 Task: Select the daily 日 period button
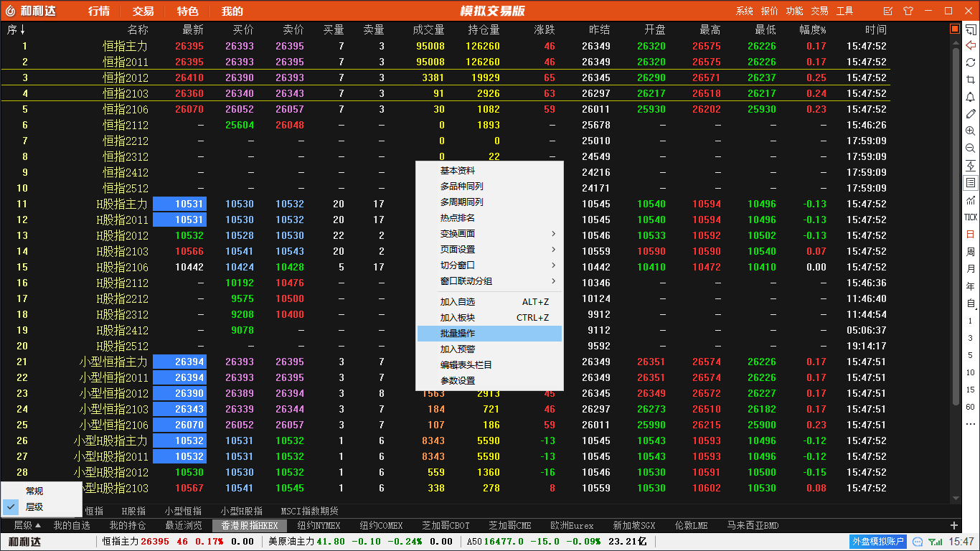coord(971,235)
